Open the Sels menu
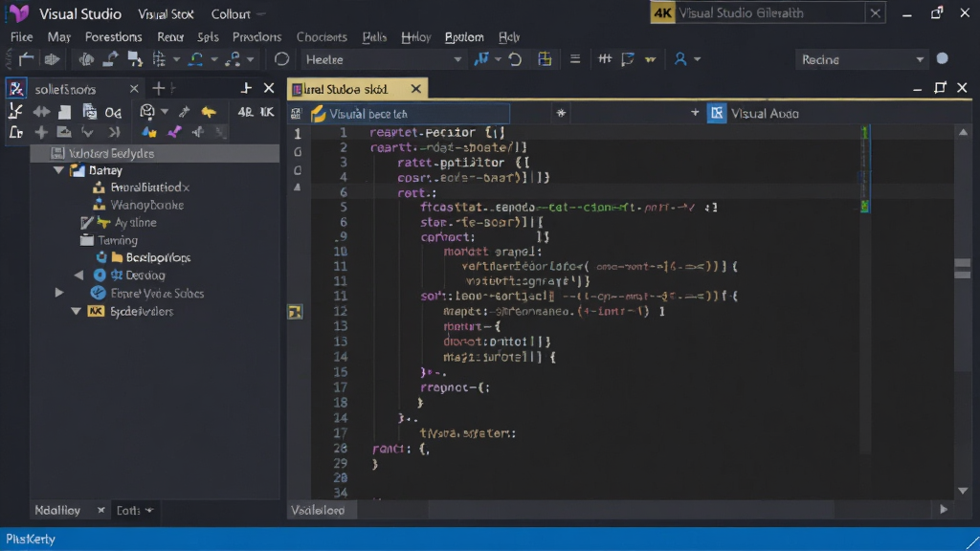Viewport: 980px width, 551px height. (x=208, y=37)
